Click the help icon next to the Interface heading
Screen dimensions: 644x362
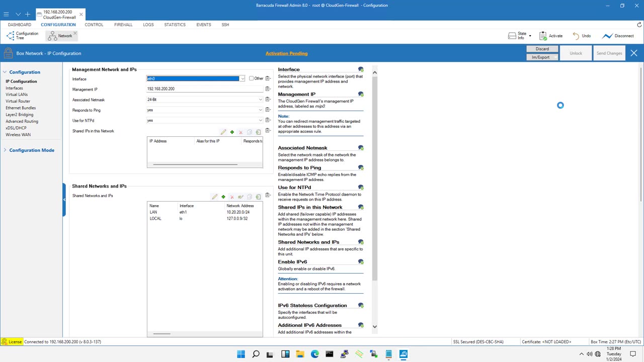[x=361, y=69]
